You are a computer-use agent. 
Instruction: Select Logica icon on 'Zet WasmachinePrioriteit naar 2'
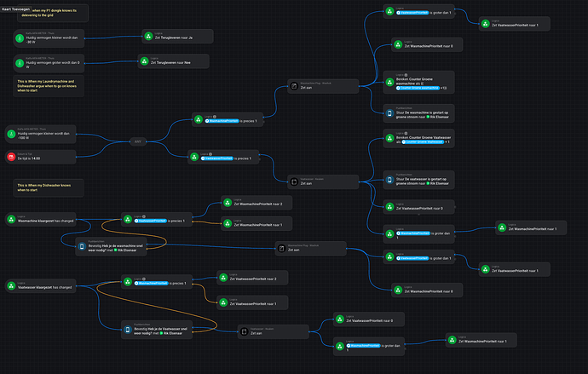coord(228,203)
